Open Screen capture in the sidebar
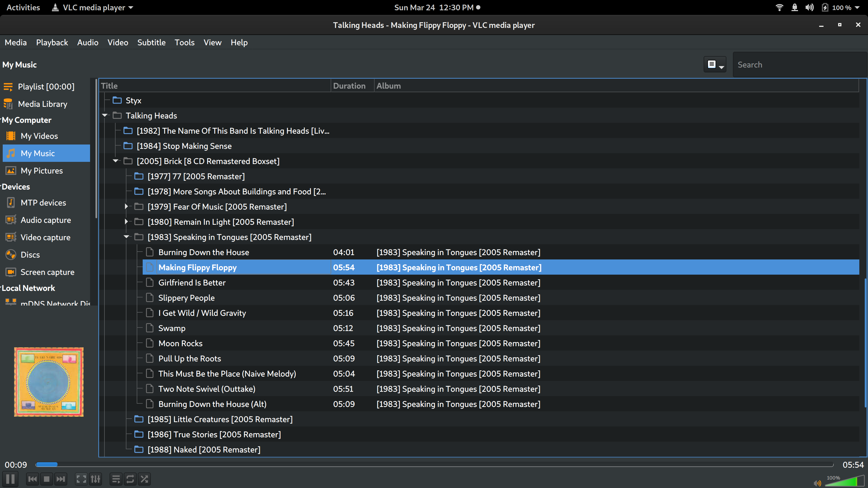 tap(46, 272)
